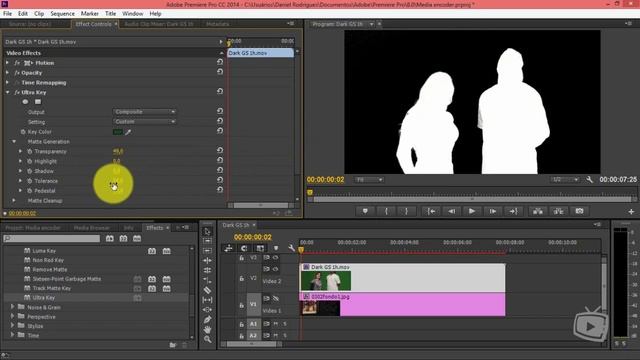Step forward one frame
Screen dimensions: 640x360
pos(493,211)
